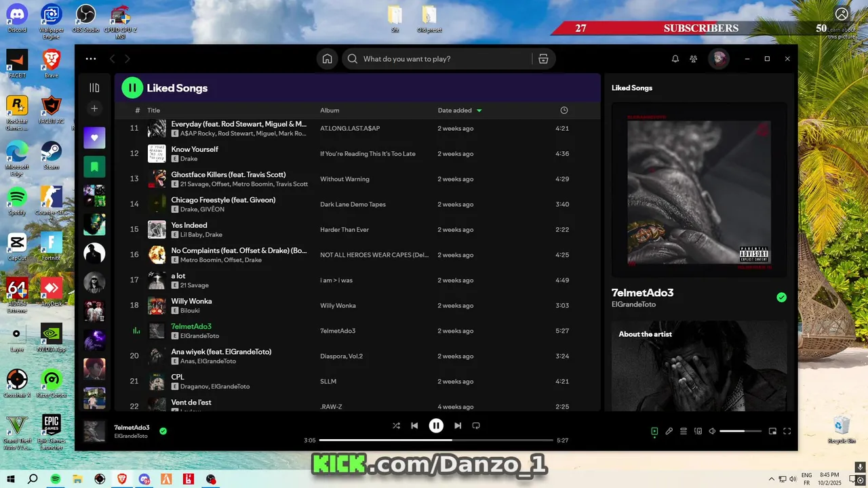Mute the volume speaker icon

[x=712, y=431]
